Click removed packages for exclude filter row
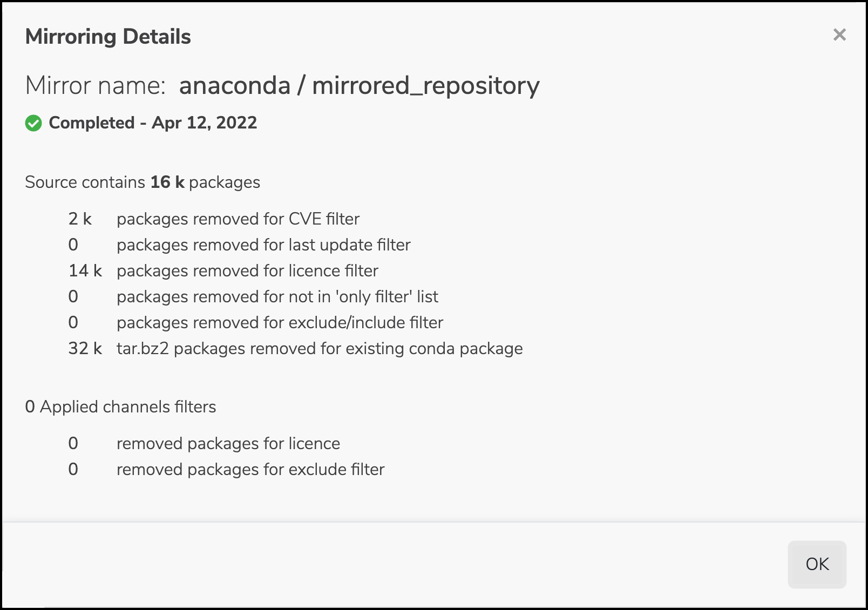The height and width of the screenshot is (610, 868). click(x=226, y=469)
